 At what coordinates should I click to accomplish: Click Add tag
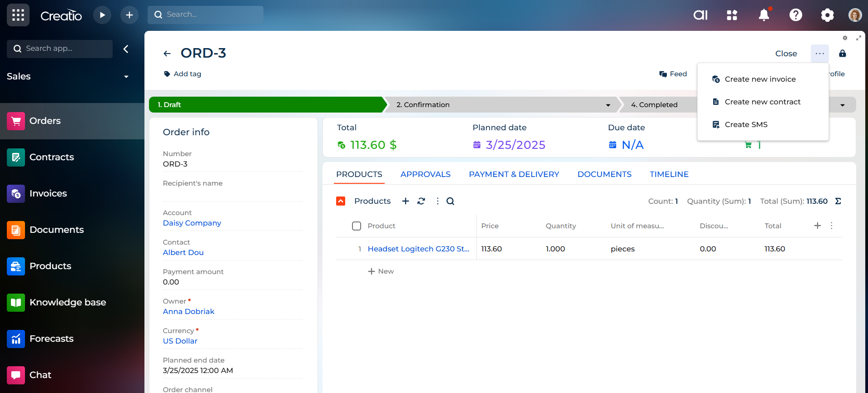coord(183,74)
